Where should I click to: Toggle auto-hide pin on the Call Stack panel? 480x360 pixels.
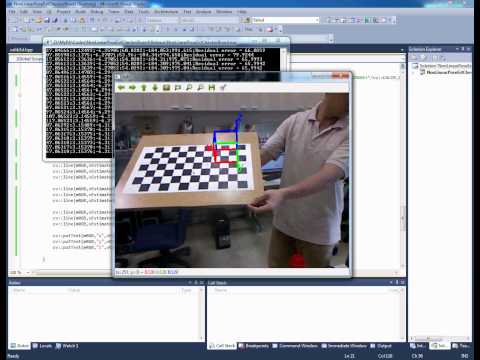click(x=397, y=283)
